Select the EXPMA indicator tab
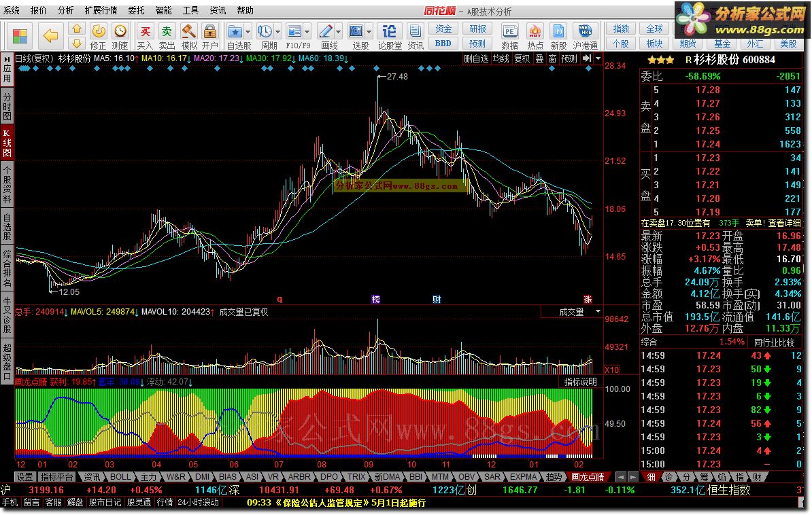This screenshot has height=515, width=812. pos(523,477)
